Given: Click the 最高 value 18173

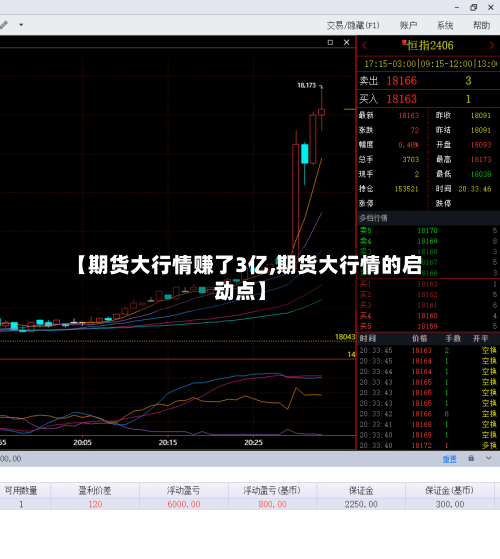Looking at the screenshot, I should click(481, 160).
